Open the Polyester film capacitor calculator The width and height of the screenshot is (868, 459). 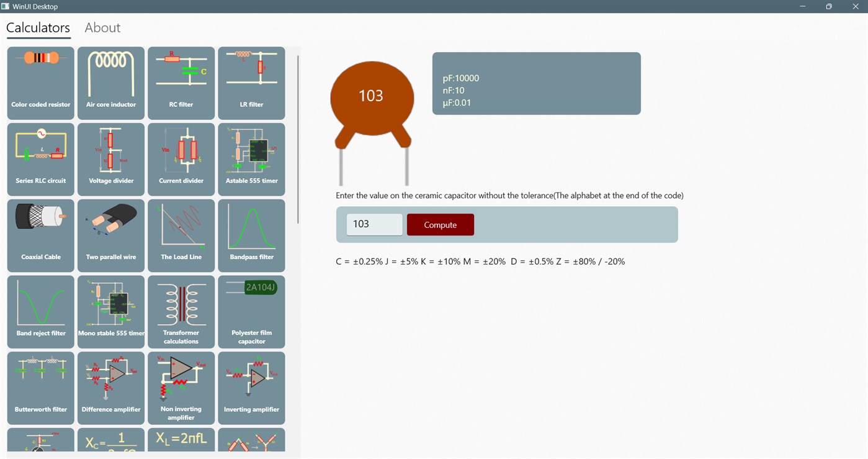tap(251, 311)
